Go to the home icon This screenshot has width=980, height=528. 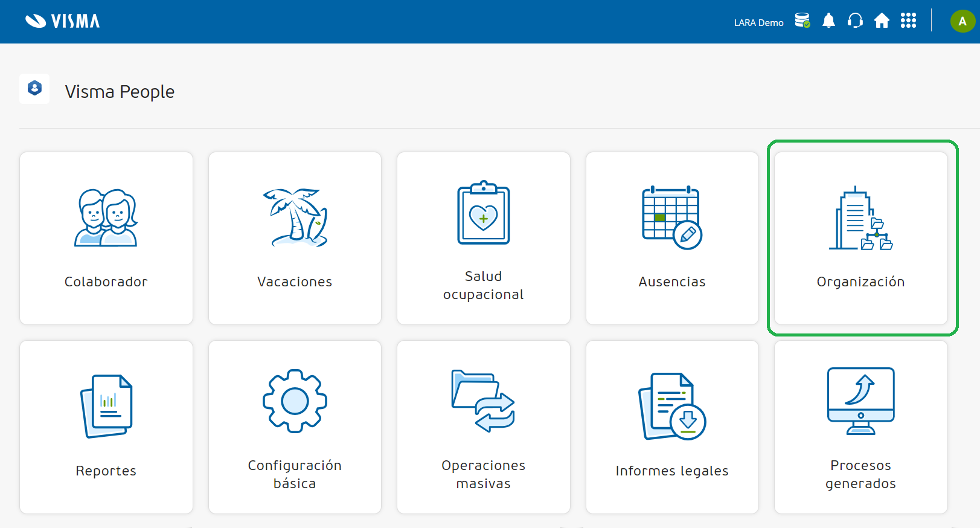point(882,21)
